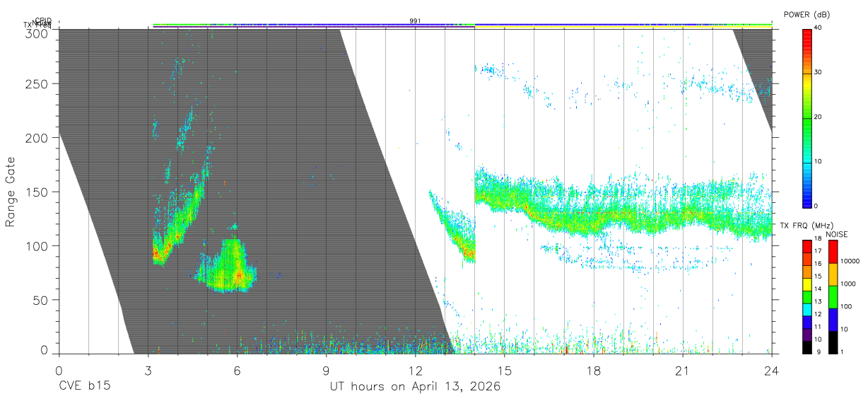The width and height of the screenshot is (868, 401).
Task: Click the 17 label on TX FRQ legend
Action: tap(819, 251)
